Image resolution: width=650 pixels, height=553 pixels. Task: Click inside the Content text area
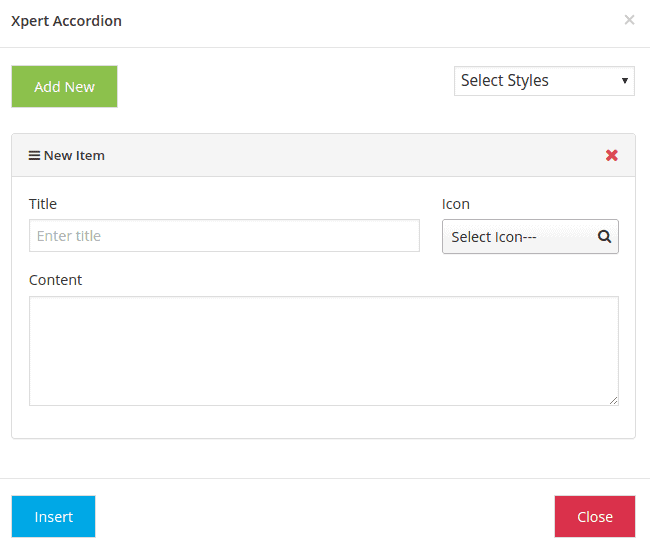click(323, 350)
